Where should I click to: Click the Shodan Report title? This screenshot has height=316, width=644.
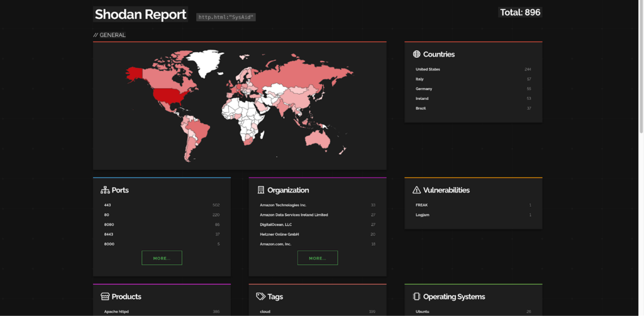pos(140,14)
